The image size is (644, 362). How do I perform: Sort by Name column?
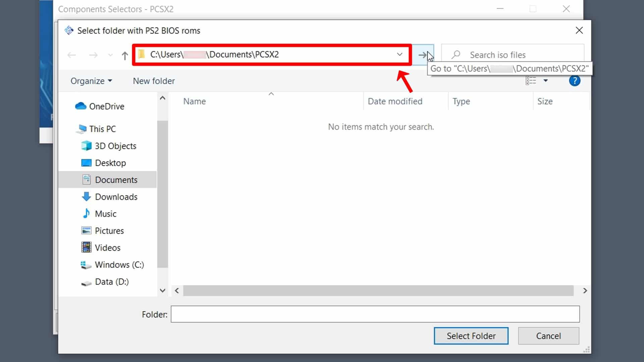click(194, 102)
